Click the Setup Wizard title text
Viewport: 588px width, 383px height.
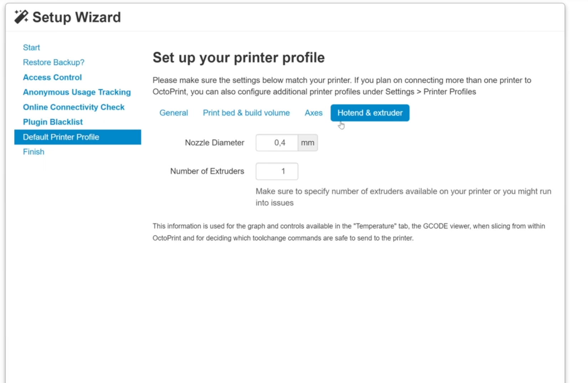(x=76, y=17)
